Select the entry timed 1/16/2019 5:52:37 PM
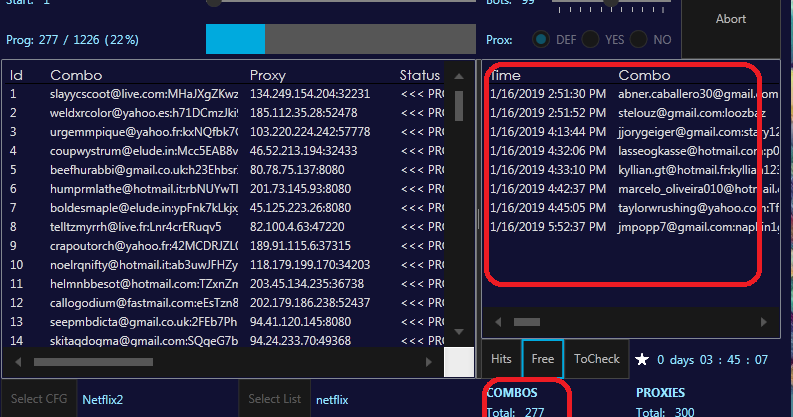Image resolution: width=793 pixels, height=417 pixels. click(x=632, y=227)
